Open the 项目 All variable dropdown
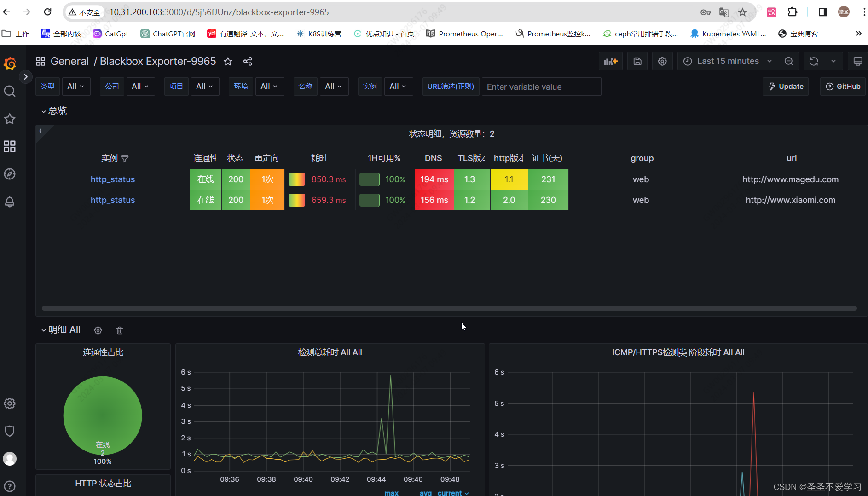868x496 pixels. 205,87
